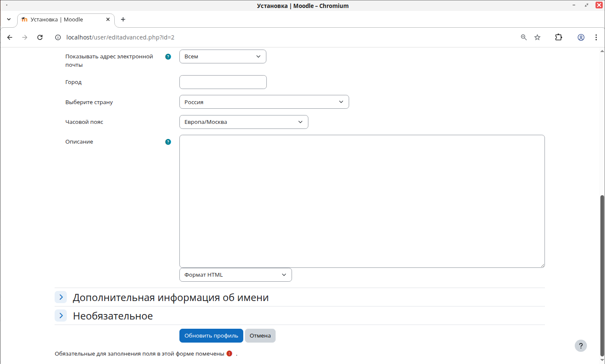The width and height of the screenshot is (605, 364).
Task: Open floating question mark help button
Action: (x=581, y=346)
